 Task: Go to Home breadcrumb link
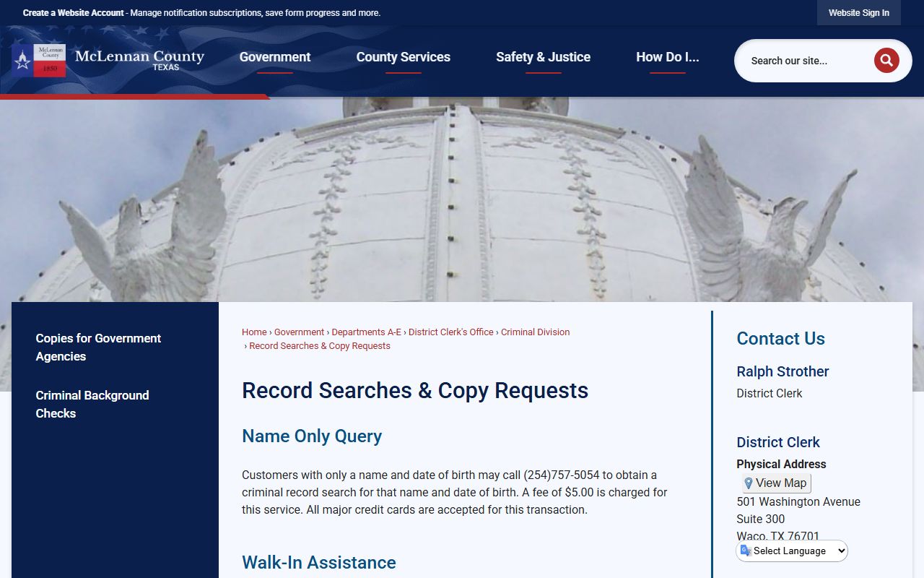point(254,332)
